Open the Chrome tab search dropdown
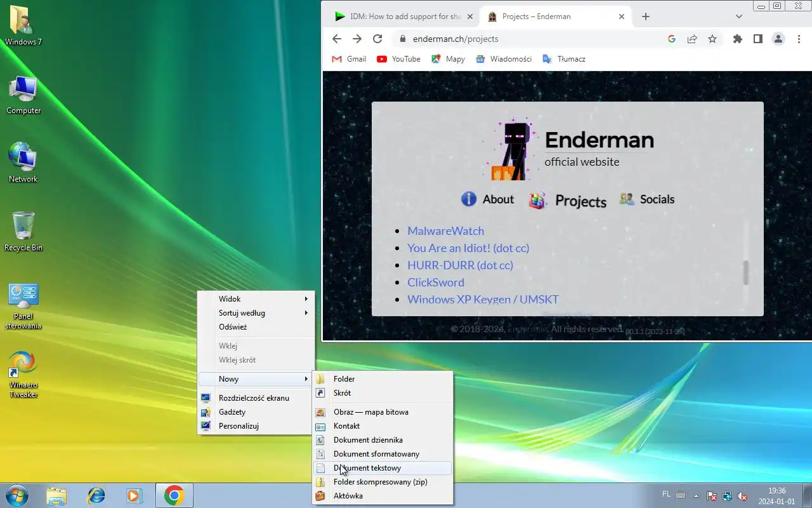The height and width of the screenshot is (508, 812). pyautogui.click(x=739, y=17)
